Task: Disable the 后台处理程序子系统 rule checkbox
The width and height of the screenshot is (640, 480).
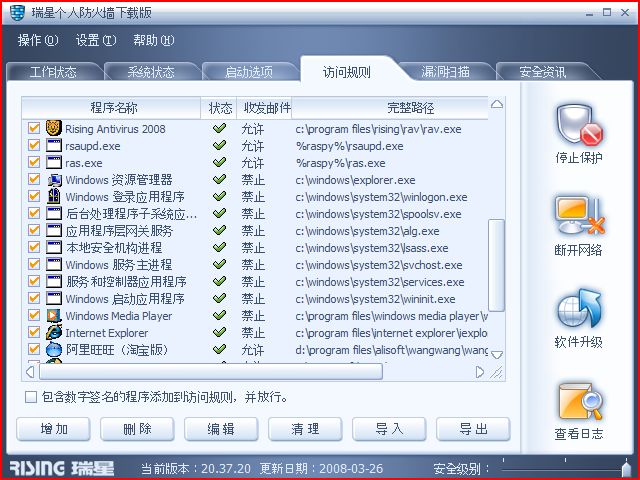Action: tap(34, 213)
